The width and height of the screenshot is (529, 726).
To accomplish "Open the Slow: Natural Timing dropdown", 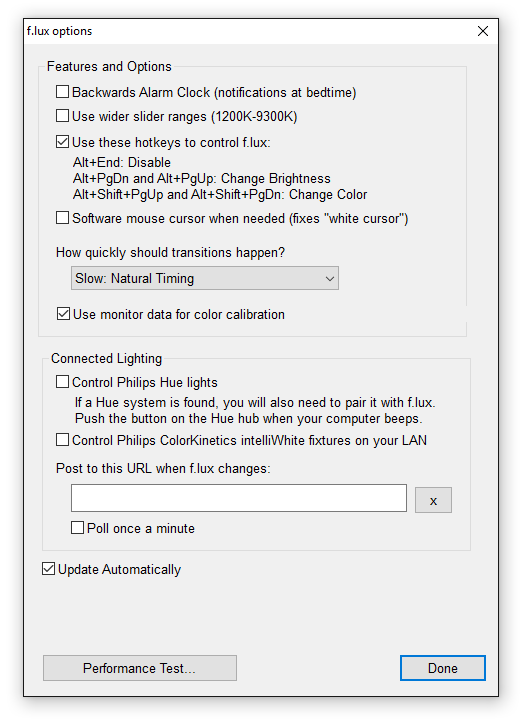I will tap(205, 278).
